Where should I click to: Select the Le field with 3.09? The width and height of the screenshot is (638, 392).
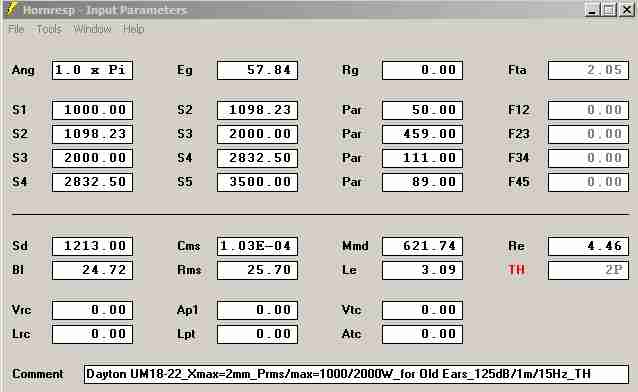[x=422, y=270]
